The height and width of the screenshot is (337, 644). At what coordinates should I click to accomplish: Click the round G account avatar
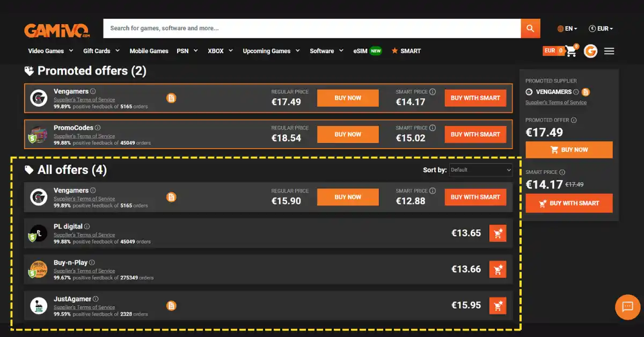[x=590, y=52]
